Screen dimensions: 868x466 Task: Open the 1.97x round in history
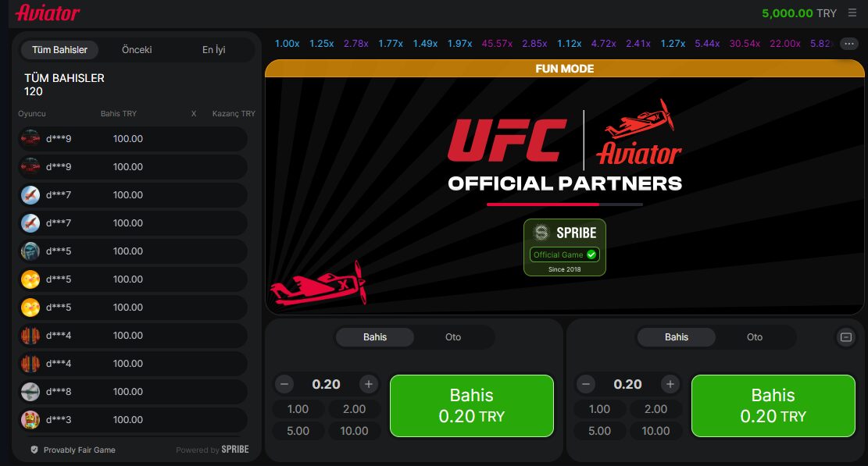(460, 44)
